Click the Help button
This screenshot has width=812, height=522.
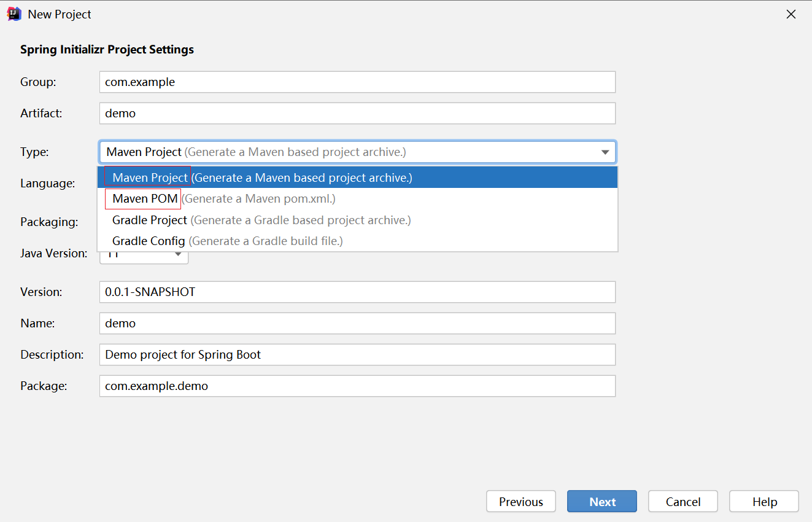coord(764,501)
